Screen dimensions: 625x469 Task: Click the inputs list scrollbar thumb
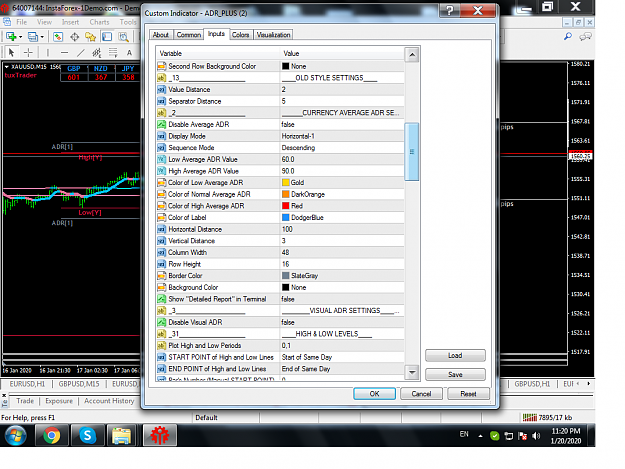pos(412,152)
